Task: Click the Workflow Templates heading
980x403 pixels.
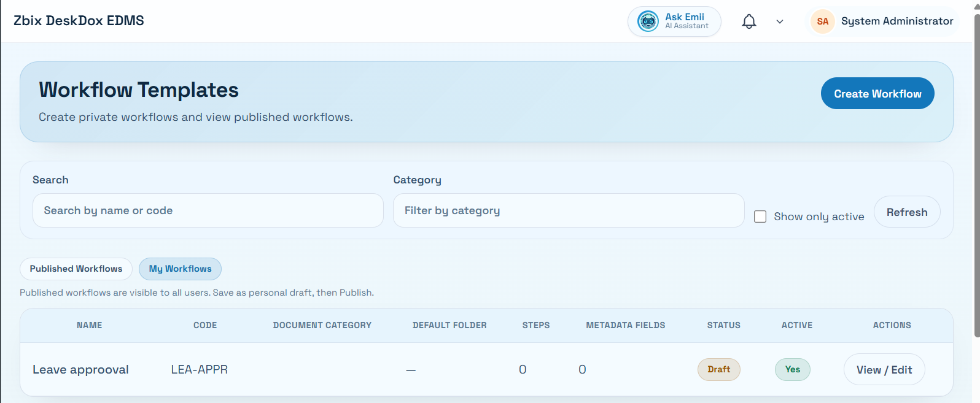Action: (139, 90)
